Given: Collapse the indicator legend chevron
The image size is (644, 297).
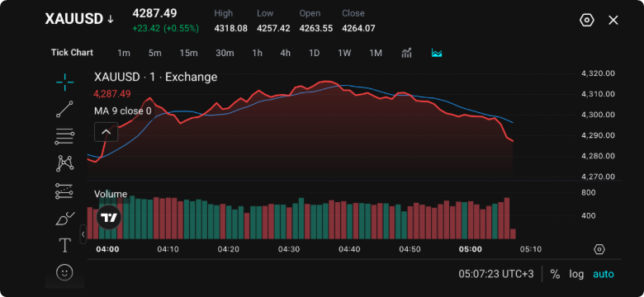Looking at the screenshot, I should click(106, 132).
